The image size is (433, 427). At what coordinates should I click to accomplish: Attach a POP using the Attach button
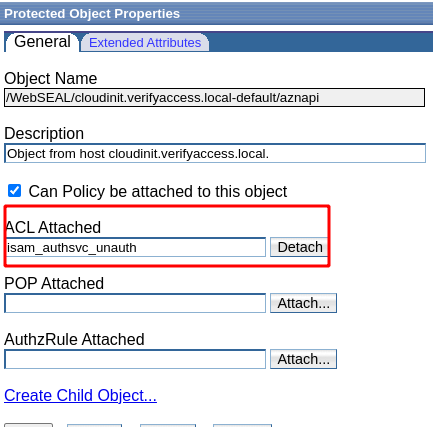(303, 303)
